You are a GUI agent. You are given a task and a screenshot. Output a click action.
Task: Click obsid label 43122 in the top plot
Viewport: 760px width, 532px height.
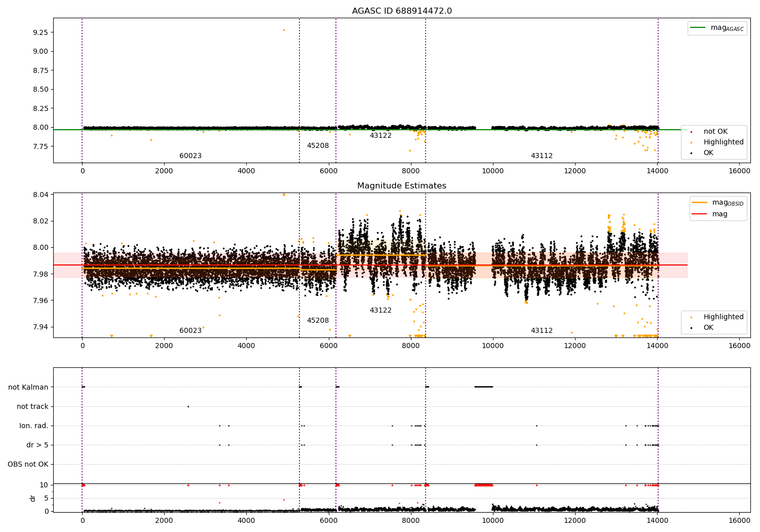[381, 136]
